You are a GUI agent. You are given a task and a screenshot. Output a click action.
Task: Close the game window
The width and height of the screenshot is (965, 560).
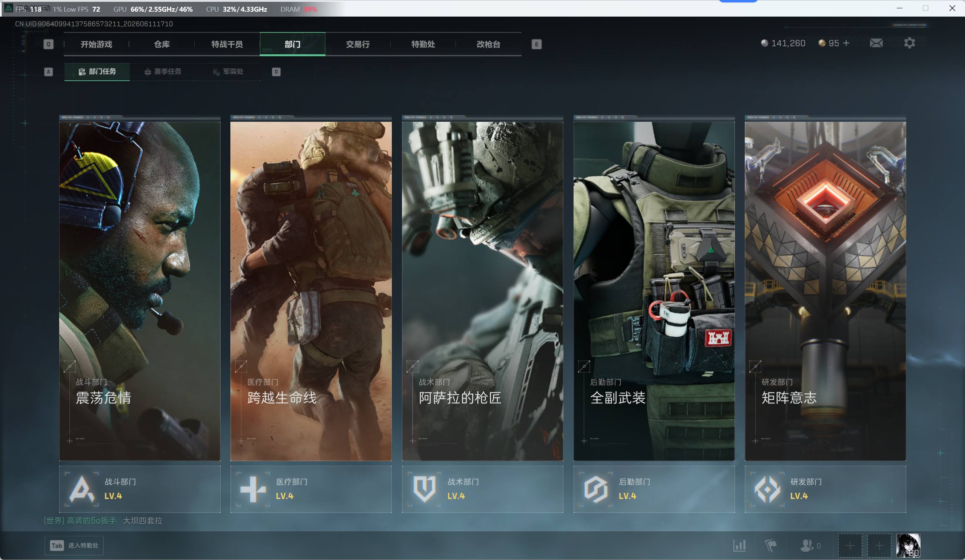coord(952,8)
